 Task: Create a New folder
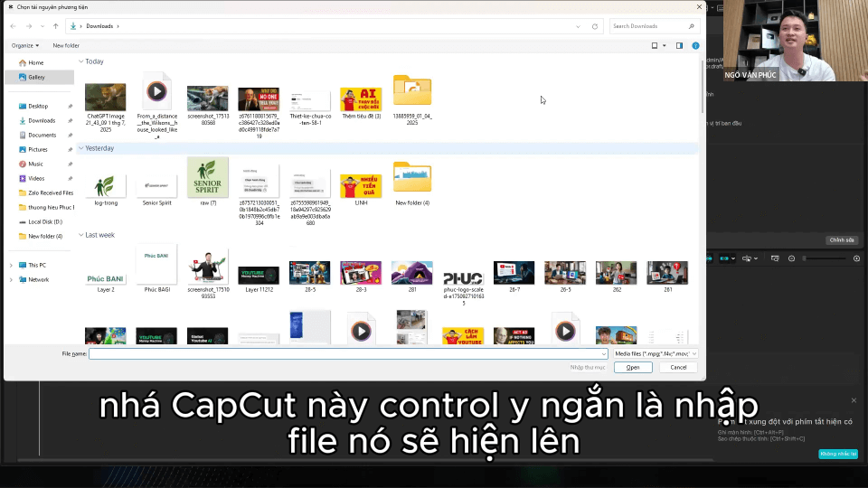pyautogui.click(x=66, y=45)
